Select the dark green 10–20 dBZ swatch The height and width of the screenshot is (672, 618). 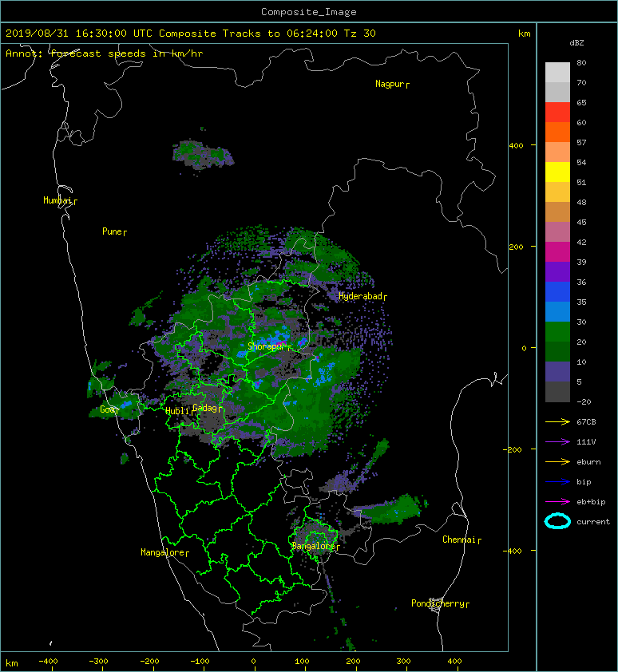coord(557,351)
